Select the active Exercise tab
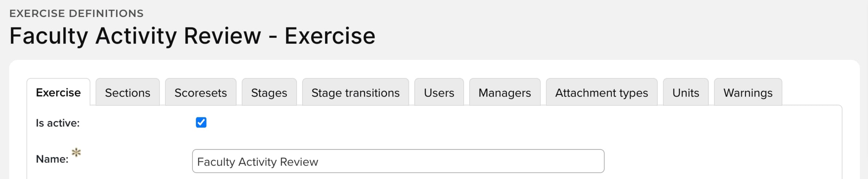This screenshot has height=179, width=868. [x=58, y=92]
